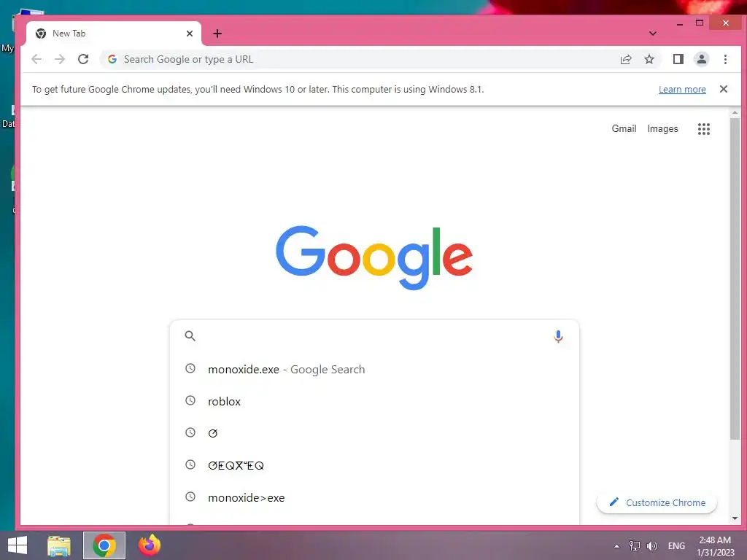Click the share page icon in the address bar
Screen dimensions: 747x560
(625, 59)
